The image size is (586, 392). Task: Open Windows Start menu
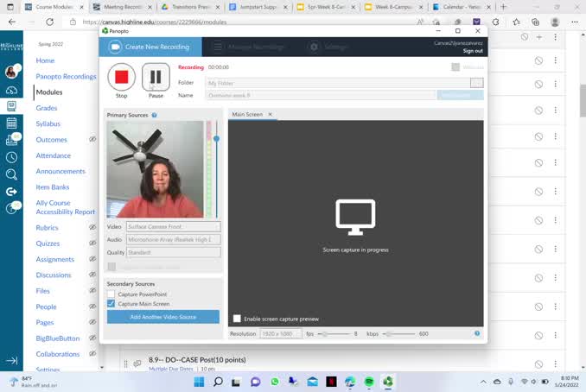tap(199, 382)
